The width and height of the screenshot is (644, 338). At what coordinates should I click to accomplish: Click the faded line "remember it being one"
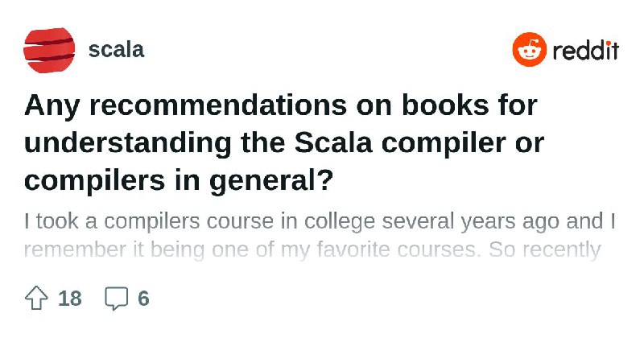click(x=312, y=250)
